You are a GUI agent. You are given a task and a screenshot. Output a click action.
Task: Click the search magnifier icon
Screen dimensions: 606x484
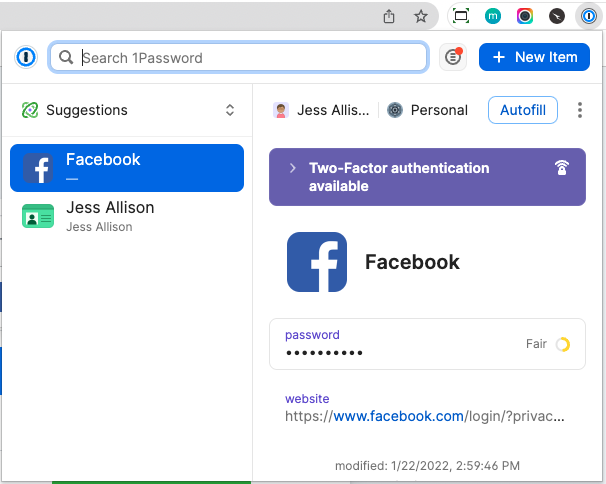[x=66, y=57]
